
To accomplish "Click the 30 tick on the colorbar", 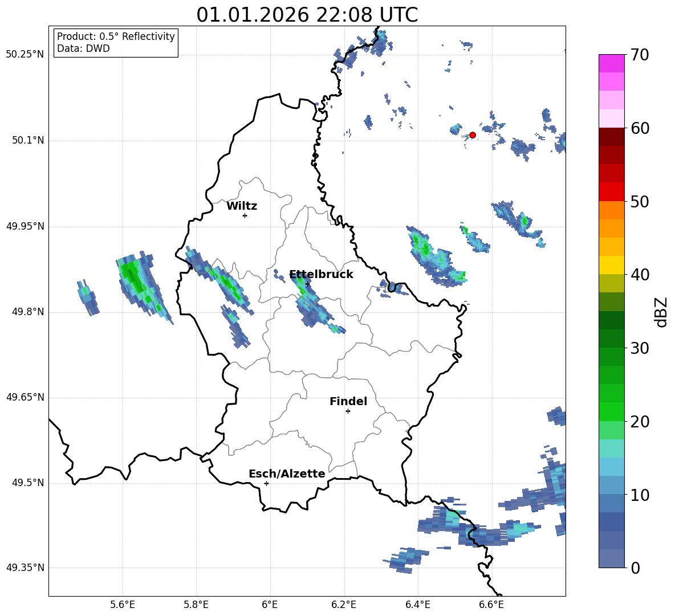I will coord(639,348).
